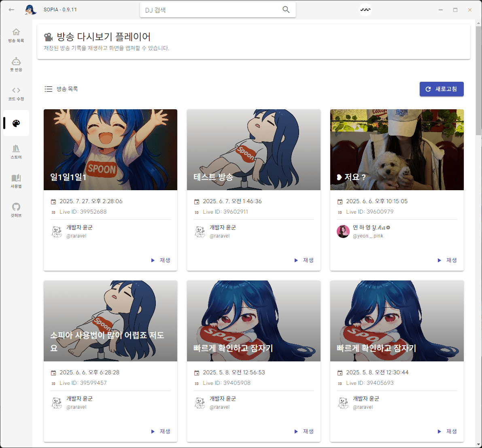This screenshot has height=448, width=482.
Task: Open the 봇 반응 bot reaction panel
Action: click(x=16, y=64)
